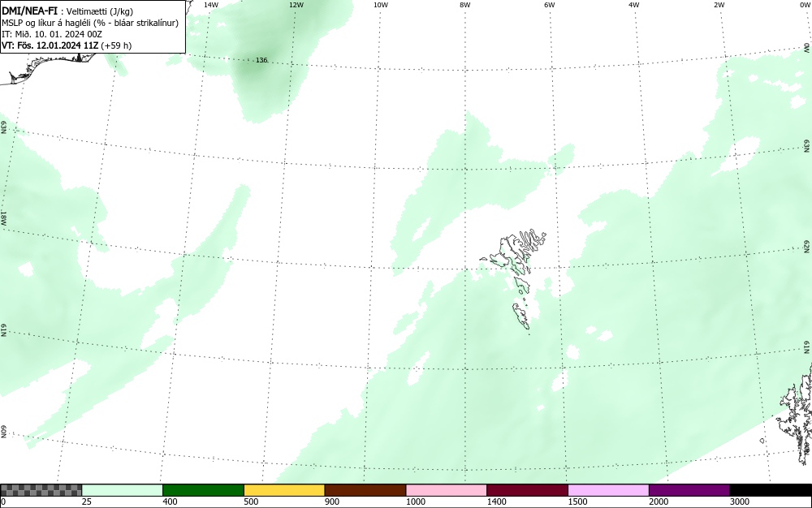Click the legend value 1000
The image size is (812, 508).
[x=415, y=502]
